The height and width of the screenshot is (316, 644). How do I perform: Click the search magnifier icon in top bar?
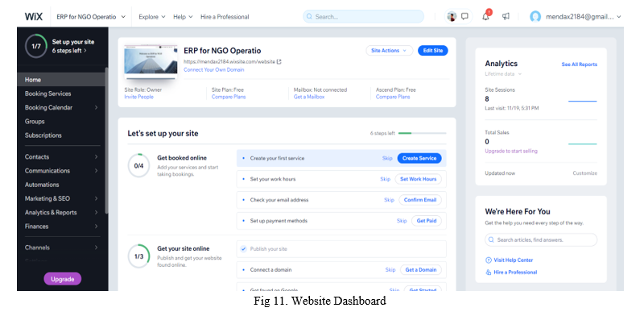pos(310,17)
